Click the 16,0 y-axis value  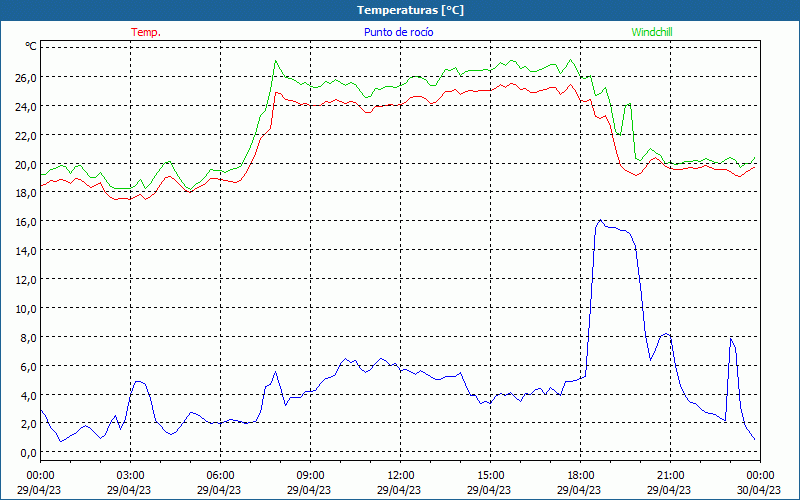tap(27, 222)
